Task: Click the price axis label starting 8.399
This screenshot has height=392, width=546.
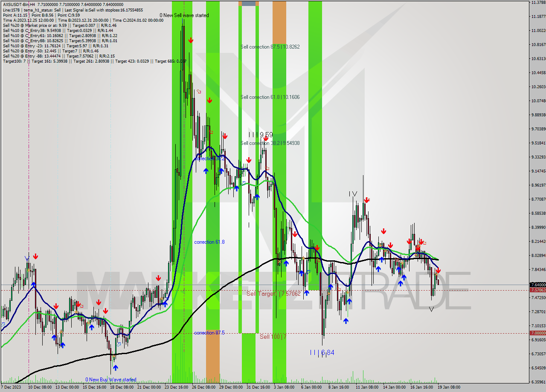Action: point(538,228)
